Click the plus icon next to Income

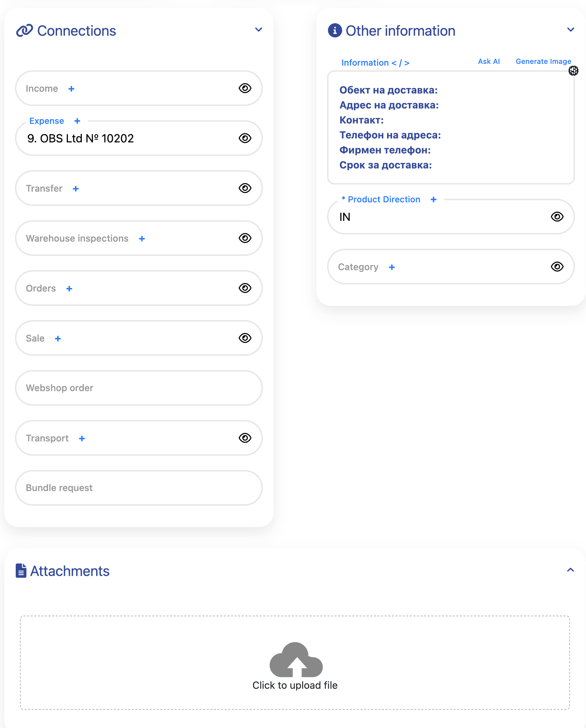coord(71,89)
